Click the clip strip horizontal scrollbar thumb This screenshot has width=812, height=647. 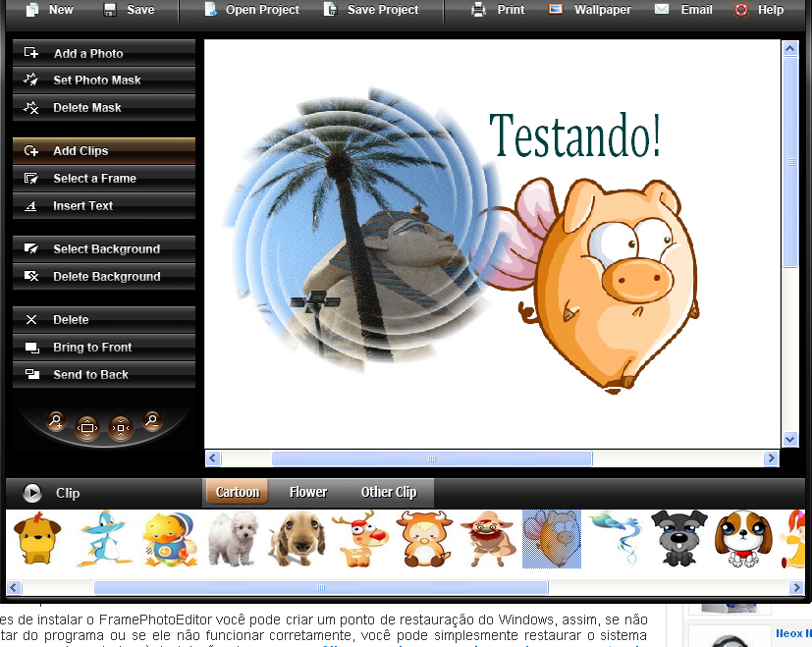[x=321, y=587]
